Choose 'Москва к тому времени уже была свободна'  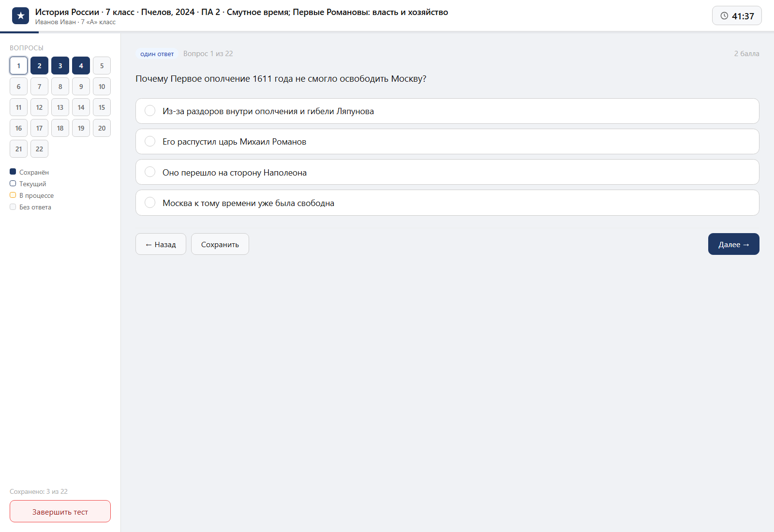tap(447, 203)
